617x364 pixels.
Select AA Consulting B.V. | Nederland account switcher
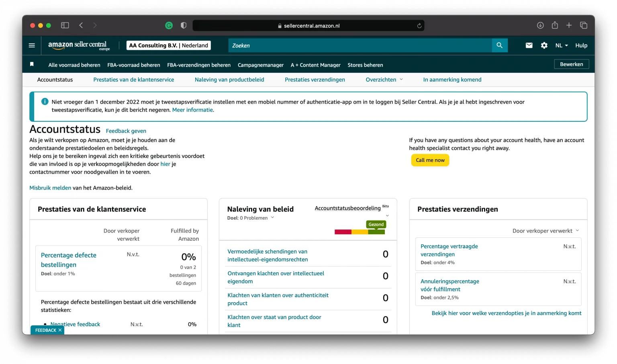(x=169, y=45)
